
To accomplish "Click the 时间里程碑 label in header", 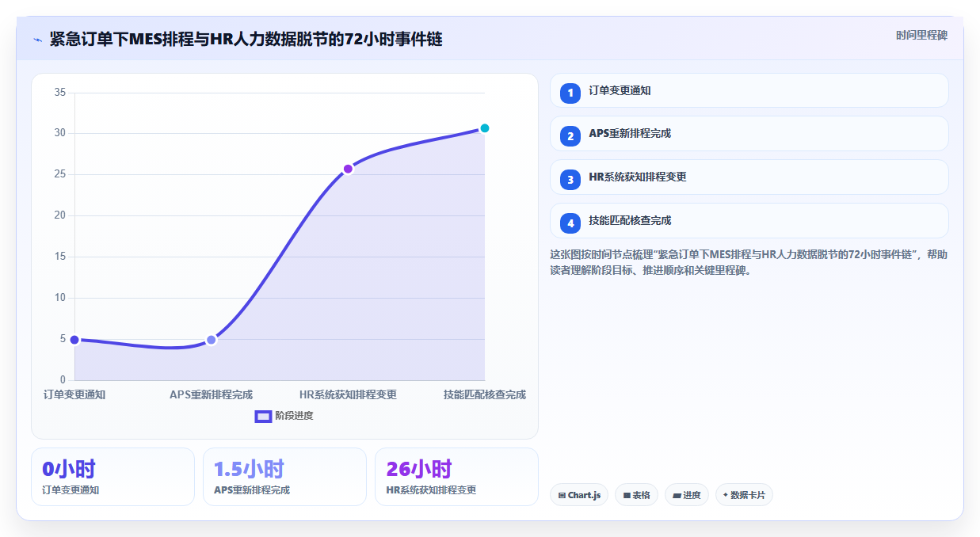I will [921, 36].
